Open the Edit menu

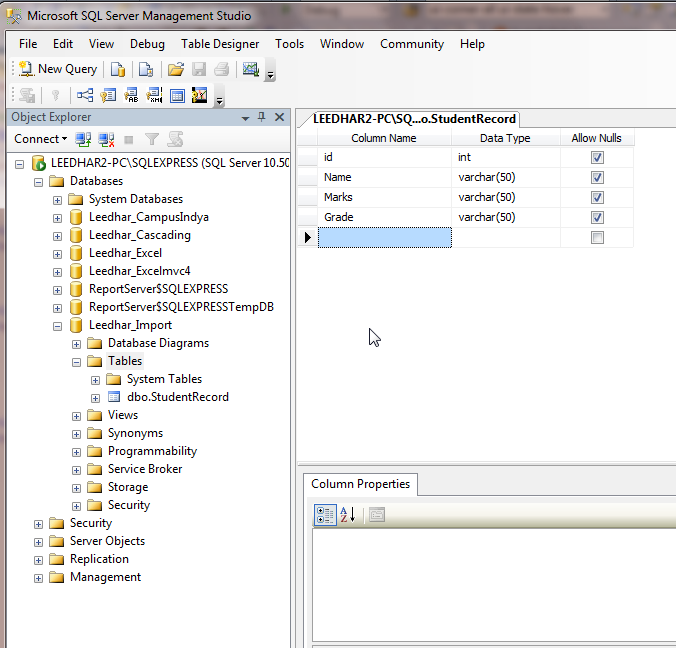pyautogui.click(x=63, y=44)
